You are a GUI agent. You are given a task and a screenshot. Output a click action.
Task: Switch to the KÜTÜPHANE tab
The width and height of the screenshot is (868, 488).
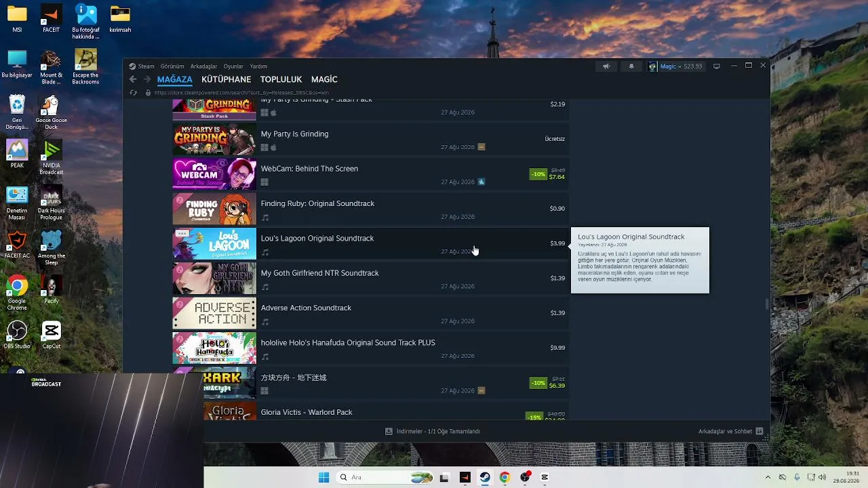click(x=226, y=79)
